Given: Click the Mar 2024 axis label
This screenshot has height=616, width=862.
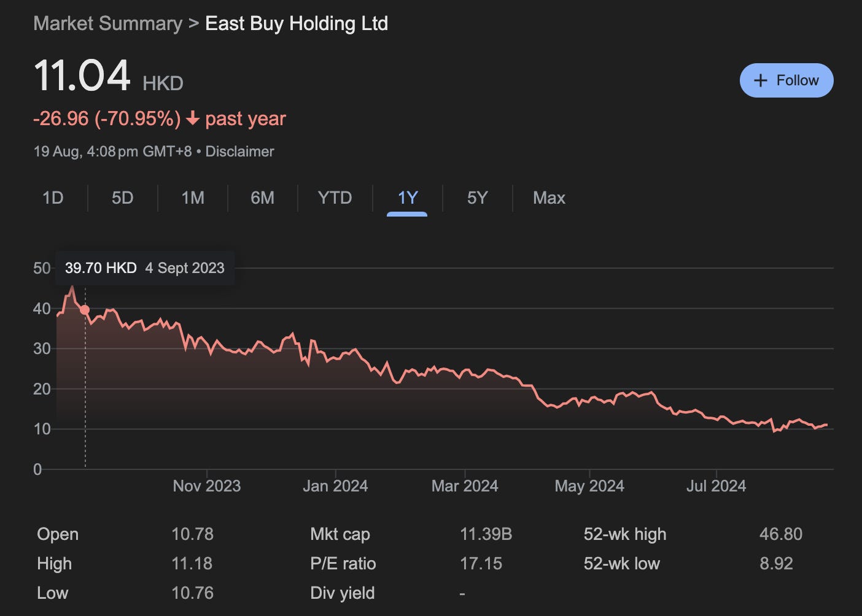Looking at the screenshot, I should (x=465, y=486).
